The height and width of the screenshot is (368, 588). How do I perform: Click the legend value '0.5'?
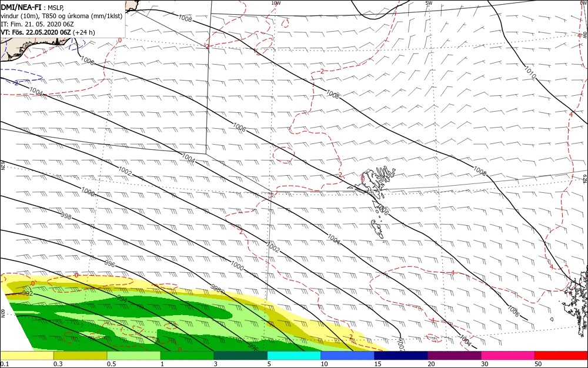[111, 364]
